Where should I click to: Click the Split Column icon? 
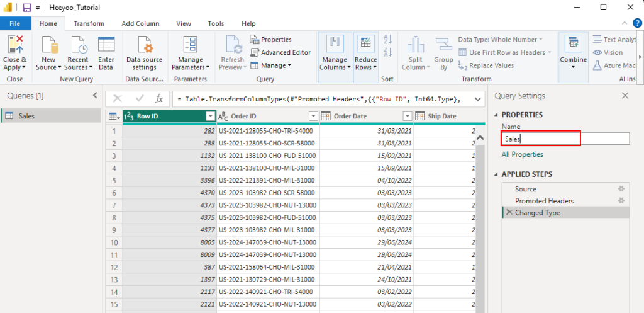416,45
